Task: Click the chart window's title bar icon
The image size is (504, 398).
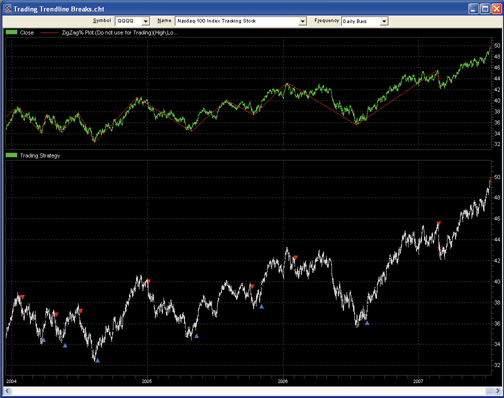Action: pos(7,9)
